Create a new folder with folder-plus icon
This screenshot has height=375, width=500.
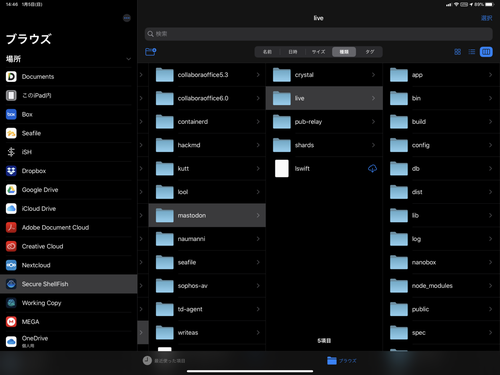[151, 52]
